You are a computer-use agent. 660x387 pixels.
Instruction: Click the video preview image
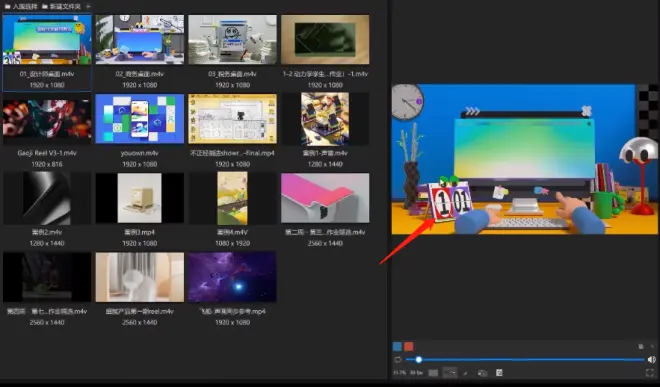[x=524, y=159]
